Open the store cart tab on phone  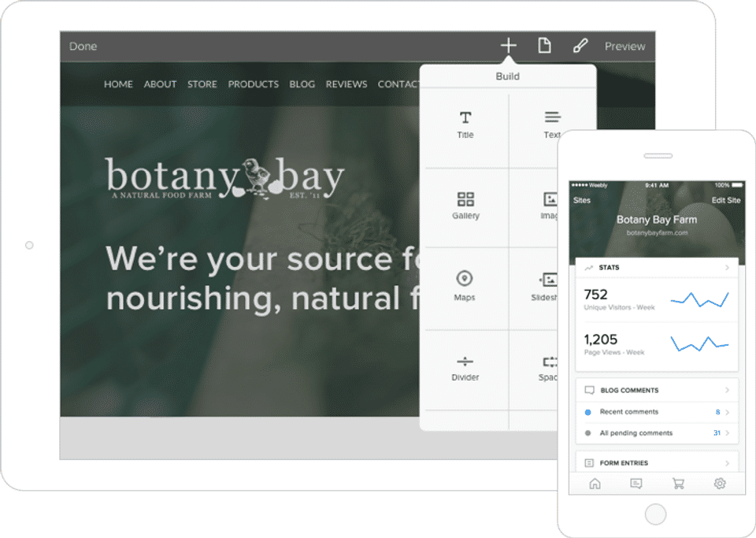tap(678, 484)
